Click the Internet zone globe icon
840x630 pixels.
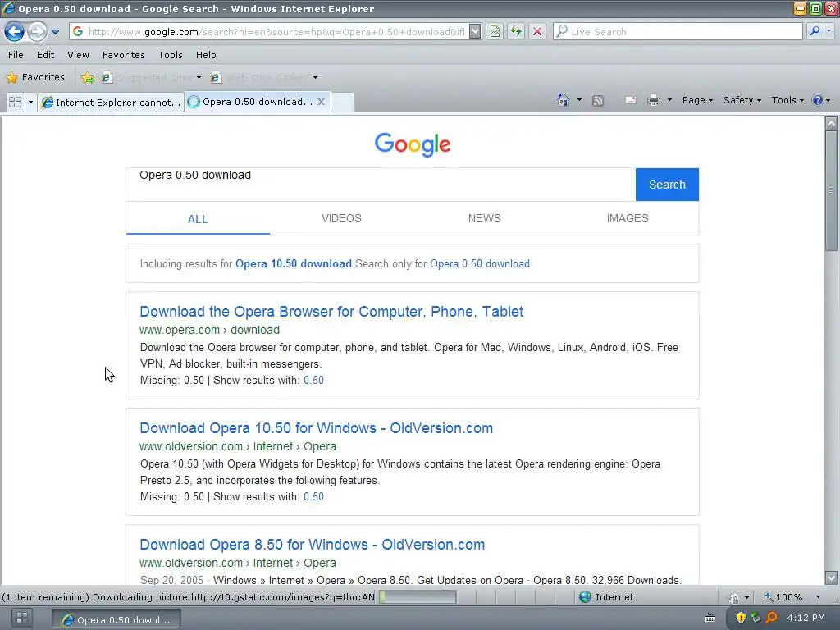(x=586, y=597)
